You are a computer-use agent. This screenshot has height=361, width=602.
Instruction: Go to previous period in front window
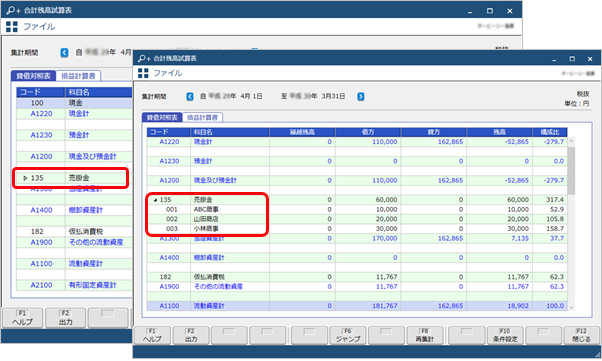190,96
